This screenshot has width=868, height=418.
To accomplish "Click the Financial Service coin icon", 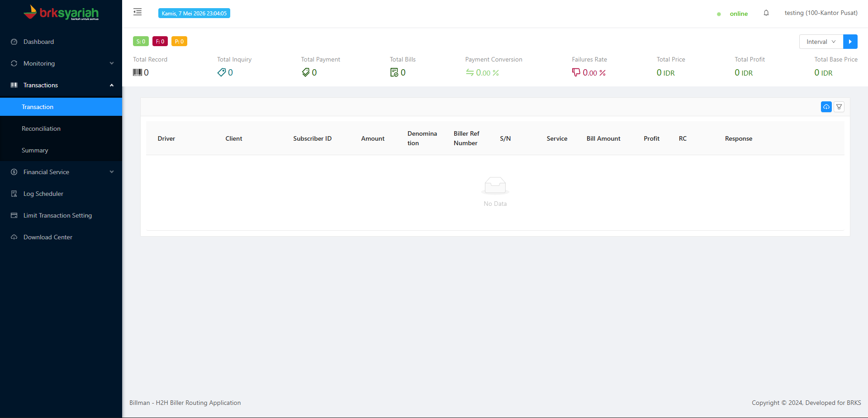I will click(14, 172).
